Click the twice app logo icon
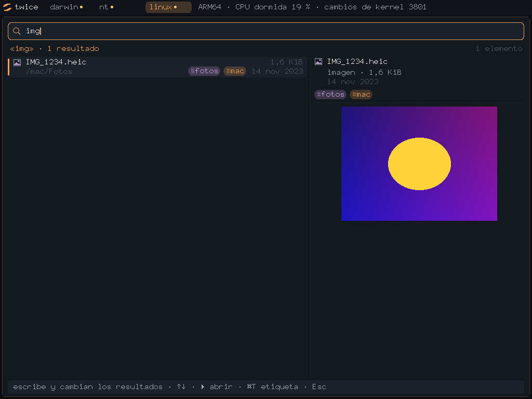 (7, 7)
